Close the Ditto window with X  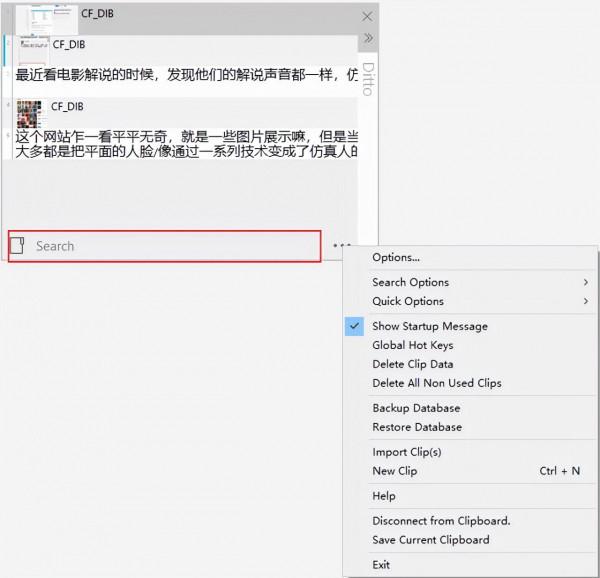coord(367,16)
